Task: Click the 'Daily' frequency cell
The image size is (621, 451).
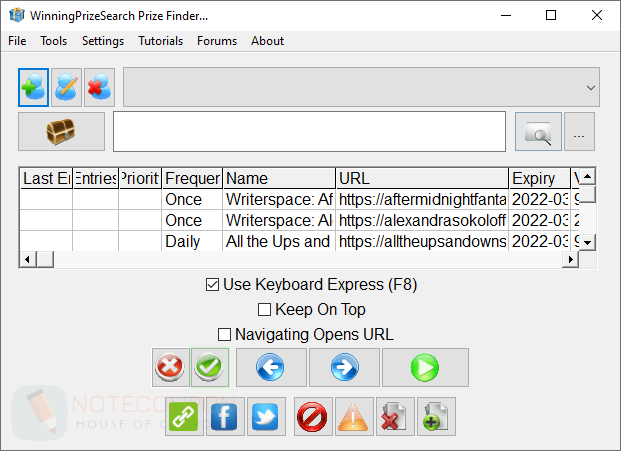Action: (192, 241)
